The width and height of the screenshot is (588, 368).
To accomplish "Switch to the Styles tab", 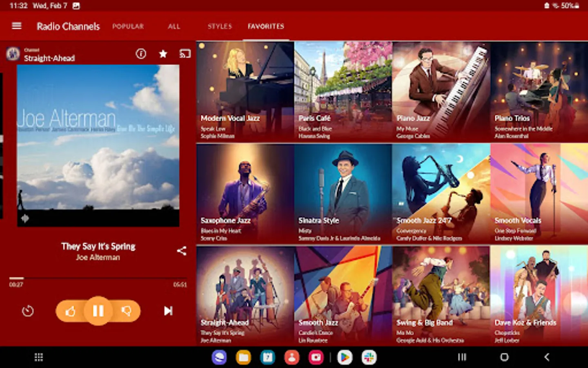I will tap(220, 26).
